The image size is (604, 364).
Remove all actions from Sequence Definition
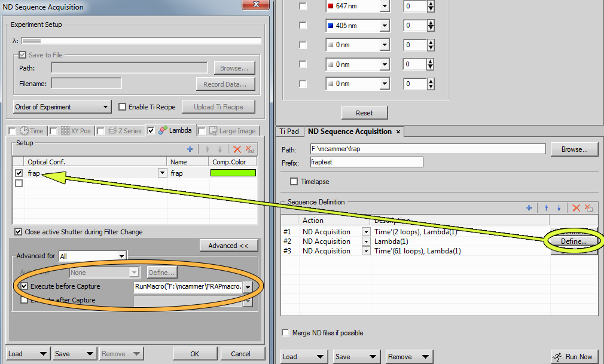pos(588,208)
